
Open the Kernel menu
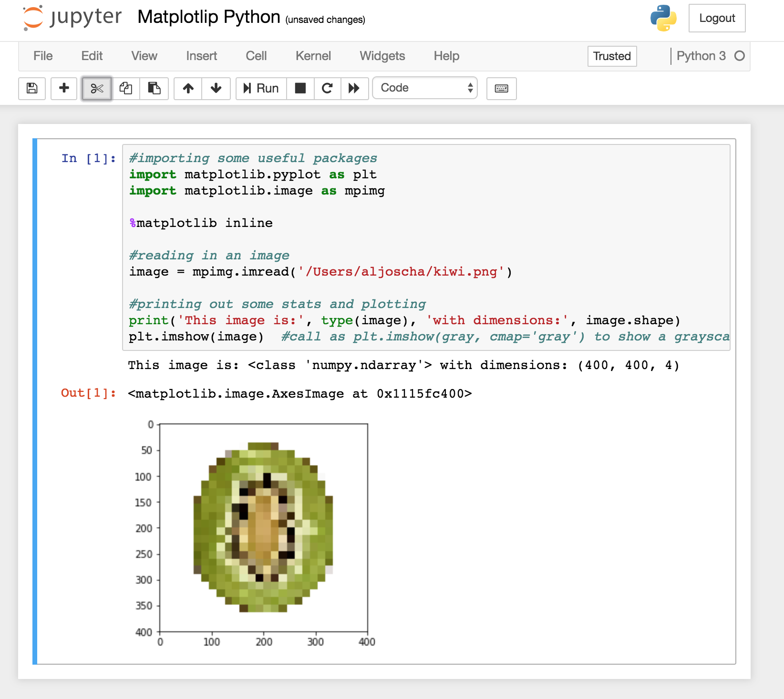pos(313,56)
